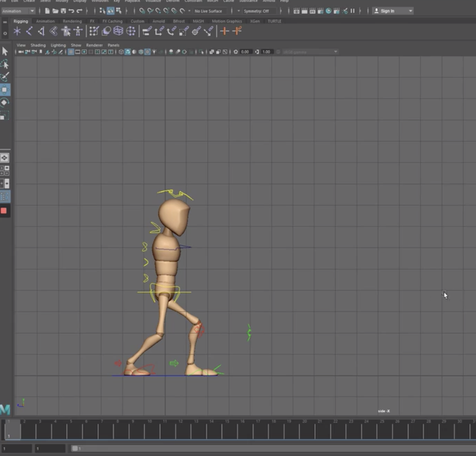Activate the Scale tool
Image resolution: width=476 pixels, height=456 pixels.
[6, 115]
